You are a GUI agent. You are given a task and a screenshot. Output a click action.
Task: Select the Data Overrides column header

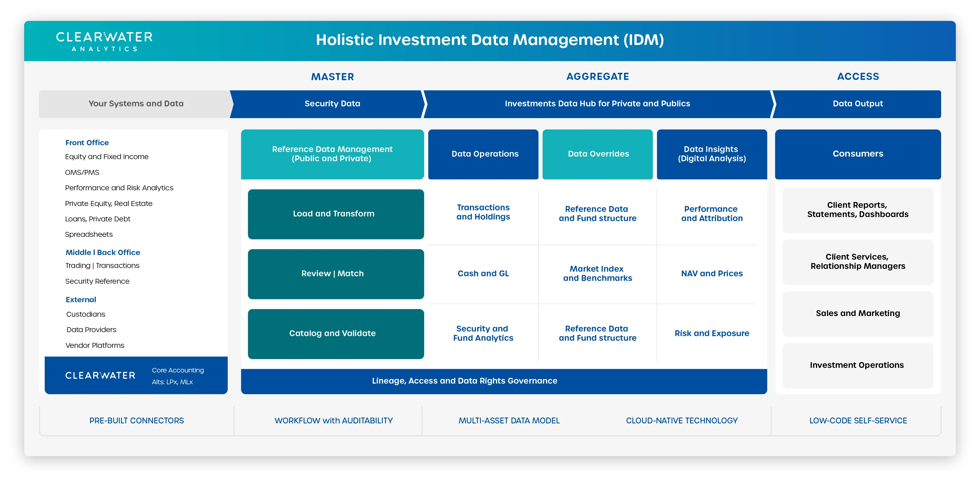pyautogui.click(x=598, y=154)
